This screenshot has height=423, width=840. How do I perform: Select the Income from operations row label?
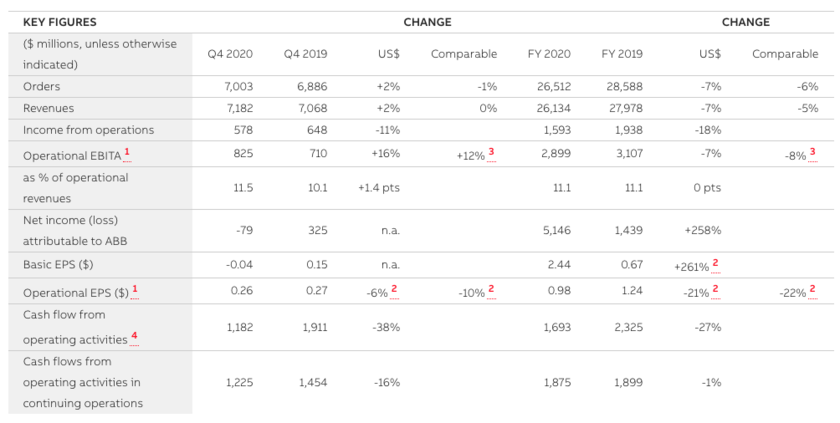[88, 130]
